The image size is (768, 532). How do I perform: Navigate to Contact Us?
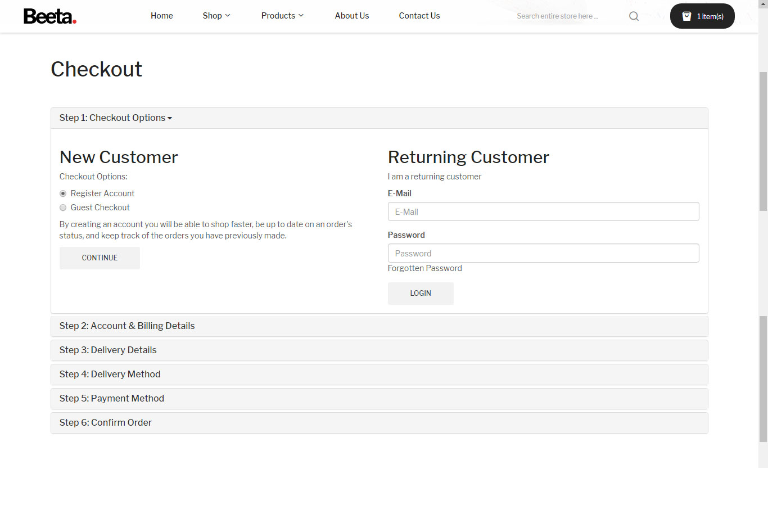point(419,16)
